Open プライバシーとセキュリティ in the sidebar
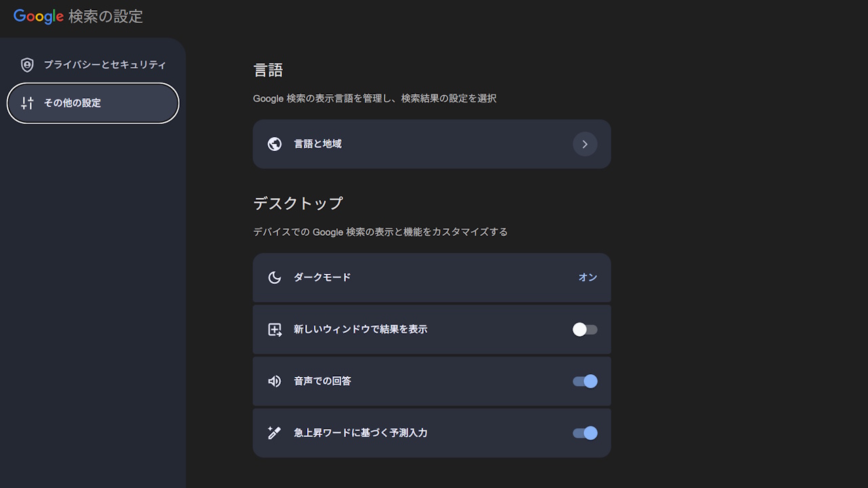Image resolution: width=868 pixels, height=488 pixels. (x=104, y=65)
